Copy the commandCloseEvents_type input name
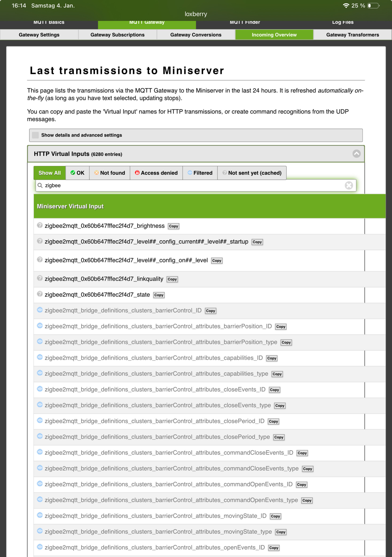Screen dimensions: 392x557 (307, 469)
